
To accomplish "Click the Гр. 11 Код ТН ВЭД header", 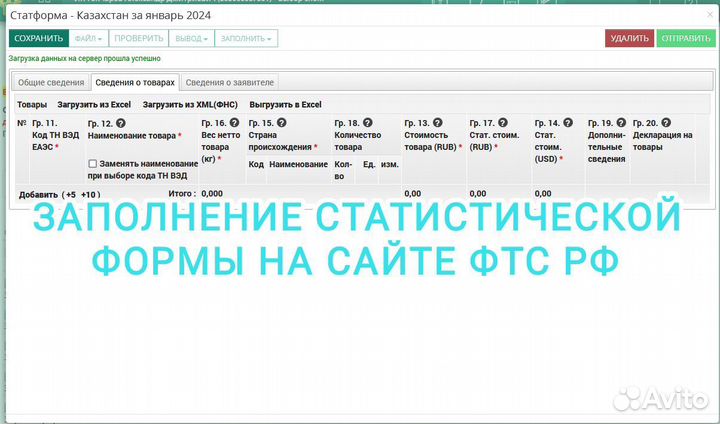I will [56, 135].
